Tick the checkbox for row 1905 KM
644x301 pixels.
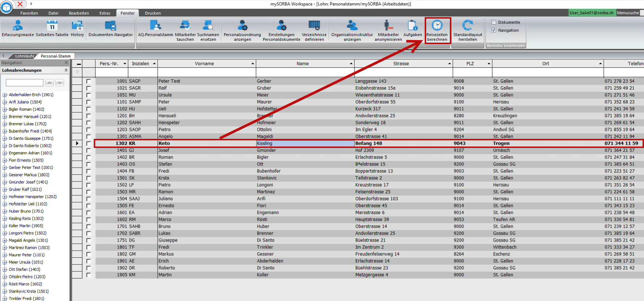point(88,275)
